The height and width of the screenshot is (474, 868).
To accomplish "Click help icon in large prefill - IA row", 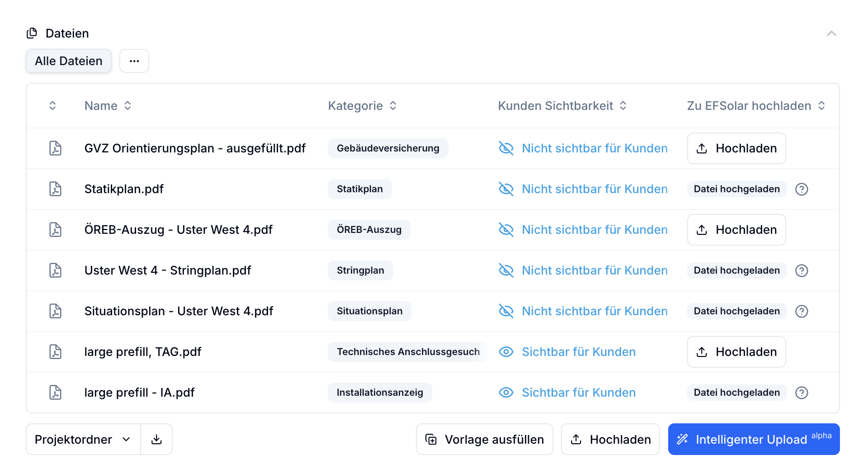I will click(802, 393).
